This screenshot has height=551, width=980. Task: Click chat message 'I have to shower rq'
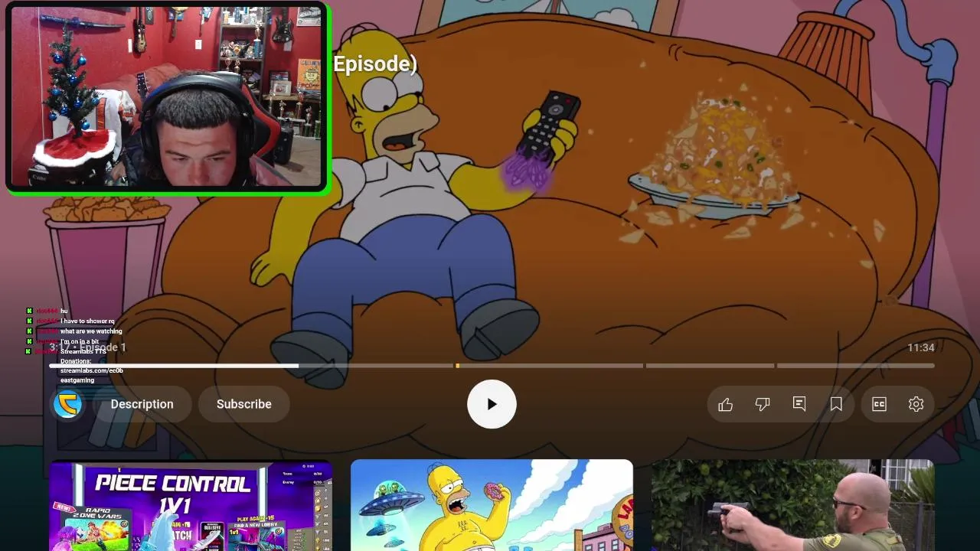click(x=87, y=321)
